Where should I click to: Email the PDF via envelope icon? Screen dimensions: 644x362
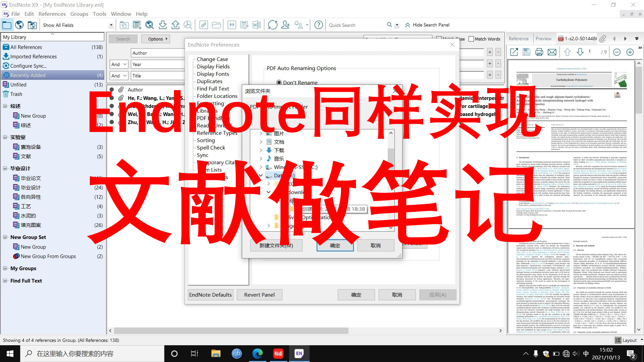tap(552, 52)
